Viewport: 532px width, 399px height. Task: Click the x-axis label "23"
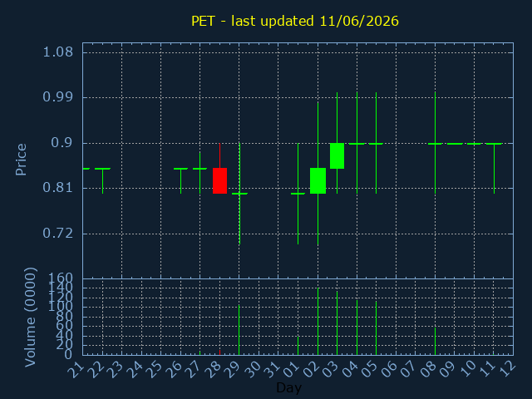tap(115, 370)
